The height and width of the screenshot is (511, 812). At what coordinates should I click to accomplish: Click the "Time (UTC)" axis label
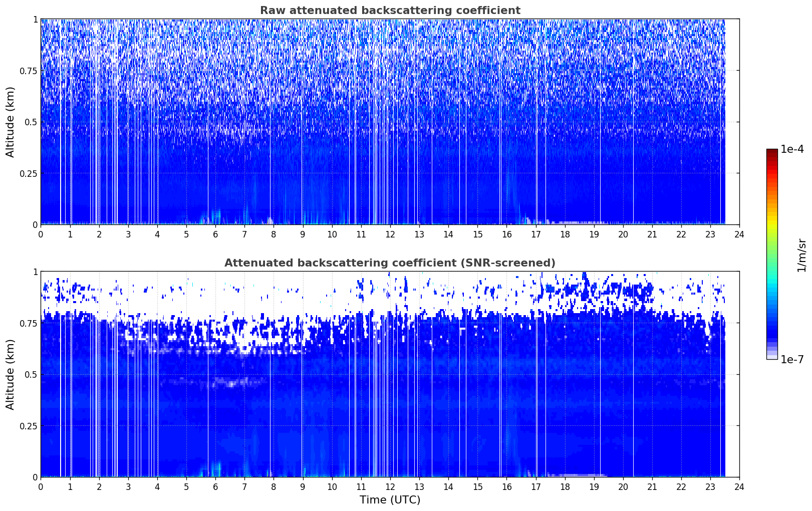coord(390,500)
